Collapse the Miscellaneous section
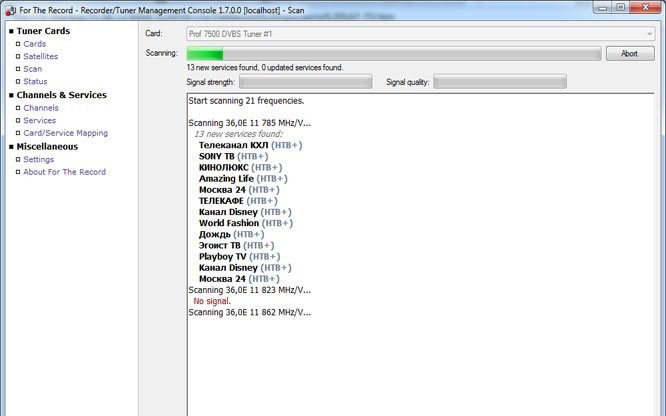 10,146
